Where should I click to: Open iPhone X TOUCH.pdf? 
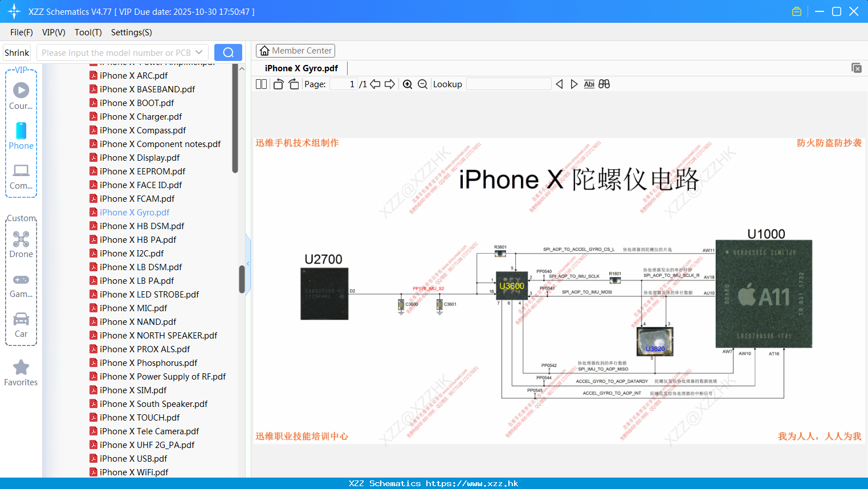pos(140,417)
